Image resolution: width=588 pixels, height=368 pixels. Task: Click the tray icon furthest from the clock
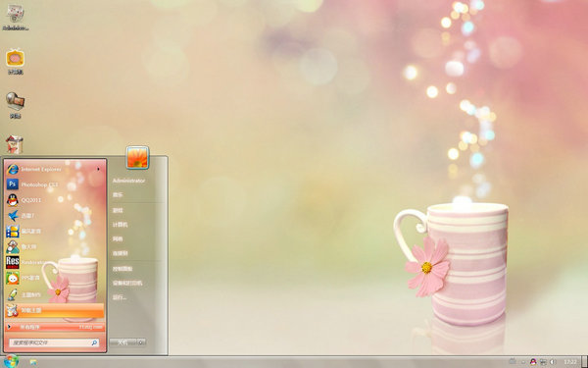click(x=513, y=361)
